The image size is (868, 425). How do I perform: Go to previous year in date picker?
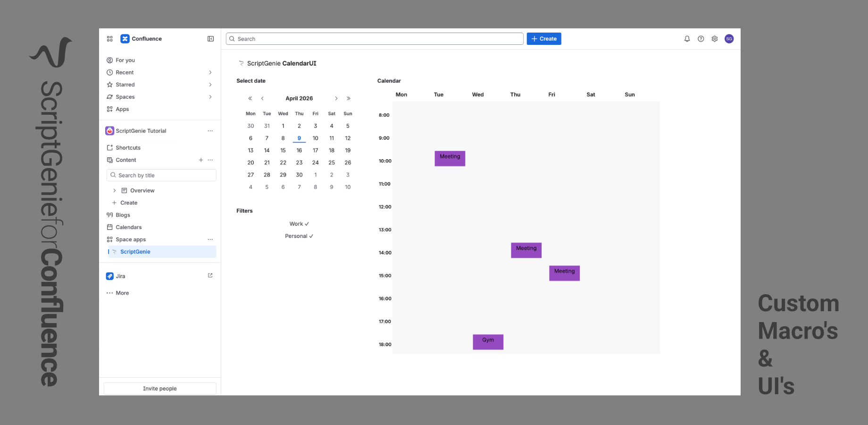tap(250, 98)
